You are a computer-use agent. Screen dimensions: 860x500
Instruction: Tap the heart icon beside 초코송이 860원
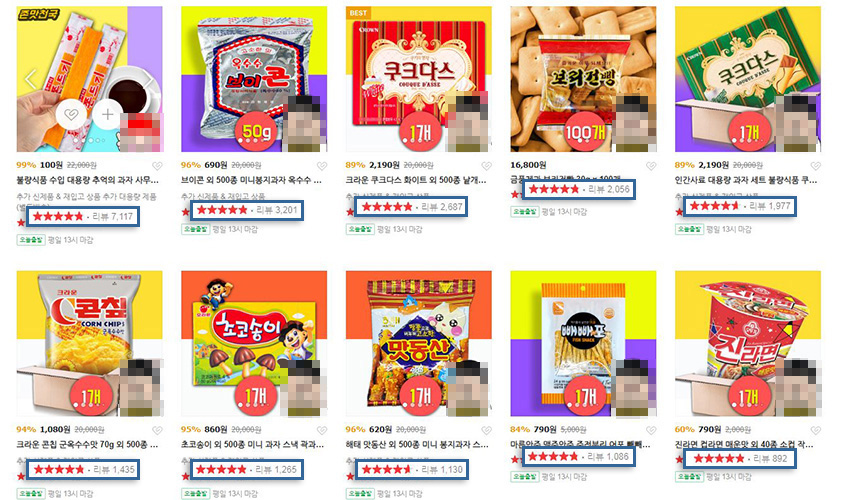[322, 430]
